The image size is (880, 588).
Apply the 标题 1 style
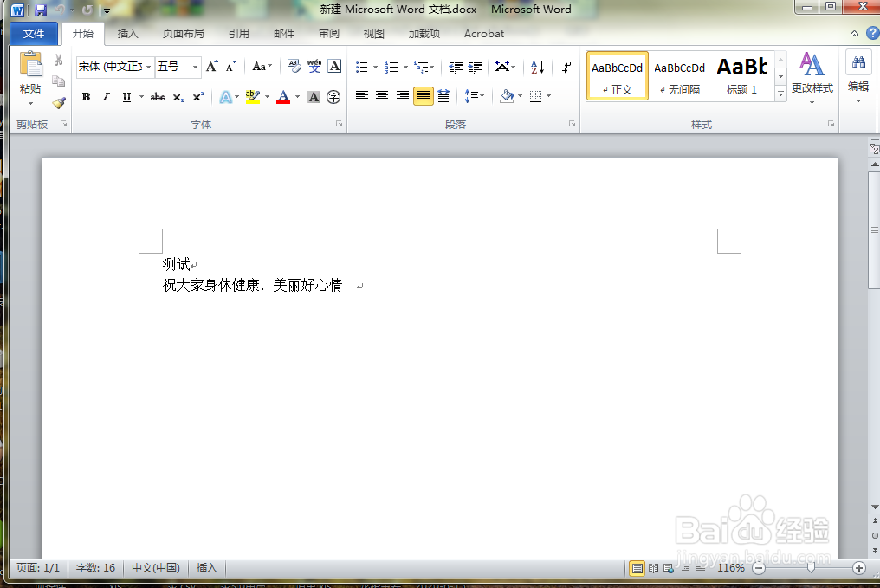[741, 75]
